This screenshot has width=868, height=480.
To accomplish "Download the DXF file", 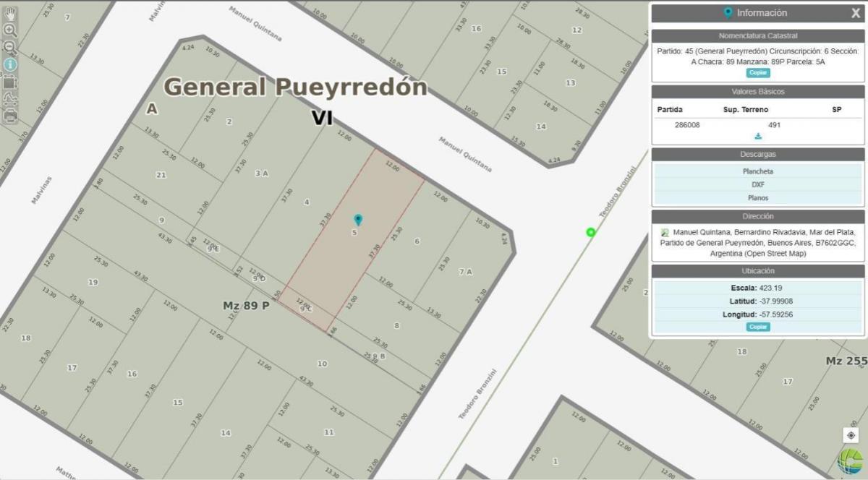I will [758, 184].
